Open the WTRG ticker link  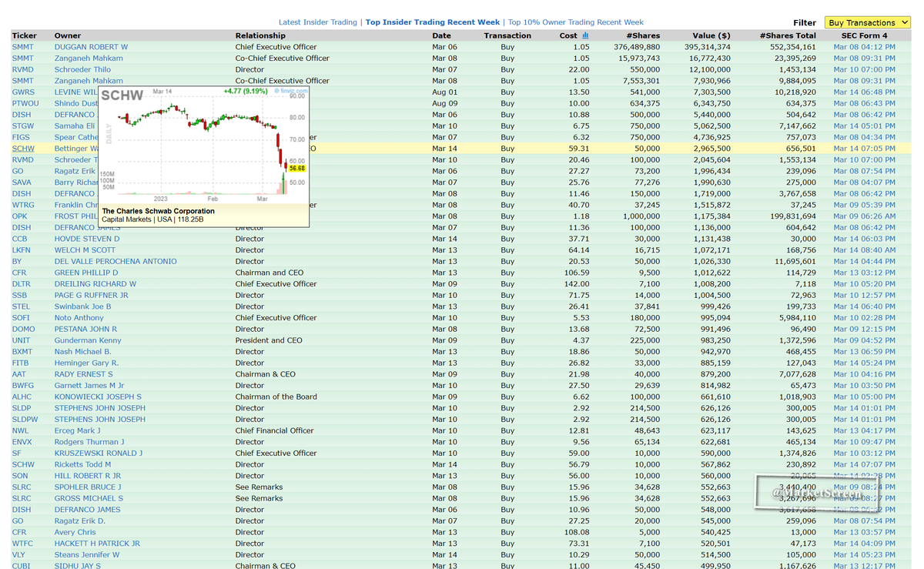23,205
